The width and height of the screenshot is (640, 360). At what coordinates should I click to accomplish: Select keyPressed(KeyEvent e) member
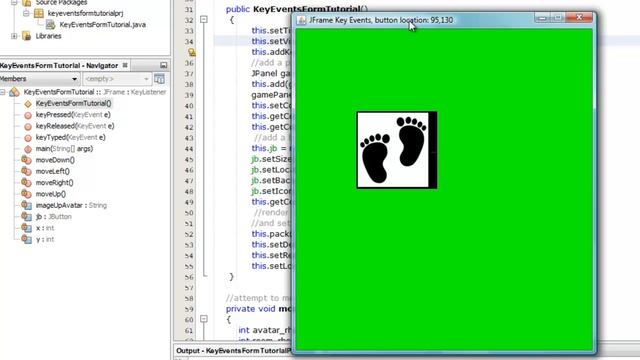(x=73, y=115)
